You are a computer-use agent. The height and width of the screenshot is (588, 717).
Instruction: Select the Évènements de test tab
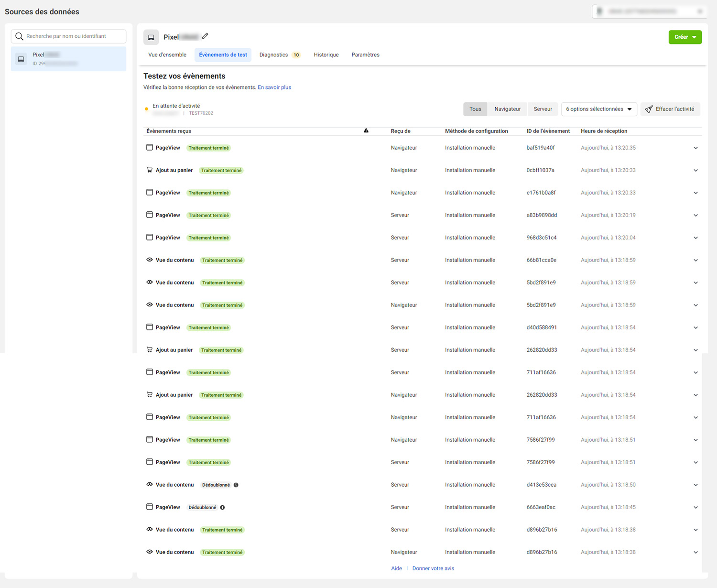click(x=223, y=55)
